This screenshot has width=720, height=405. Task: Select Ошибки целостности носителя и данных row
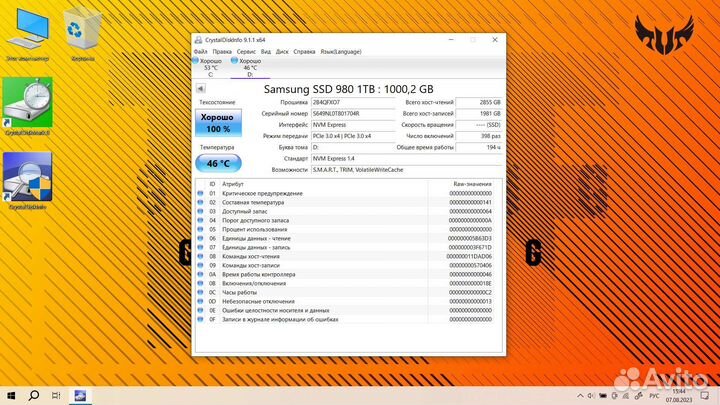[x=345, y=310]
